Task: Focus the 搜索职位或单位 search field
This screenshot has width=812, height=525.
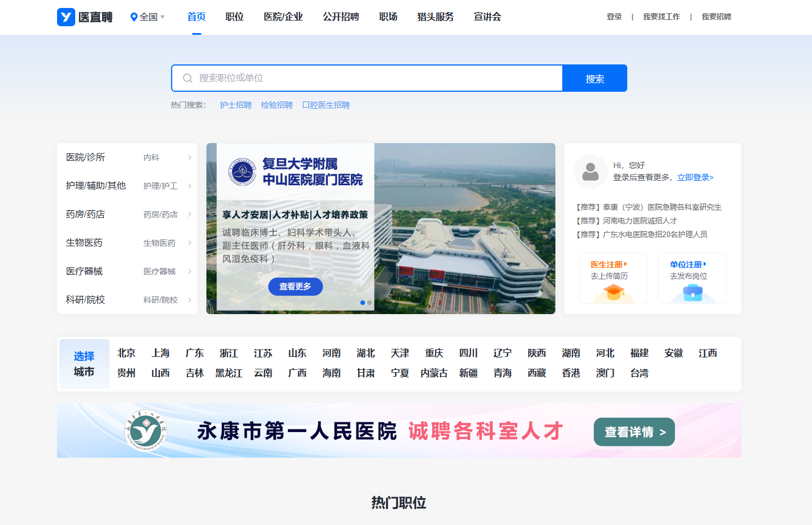Action: [376, 78]
